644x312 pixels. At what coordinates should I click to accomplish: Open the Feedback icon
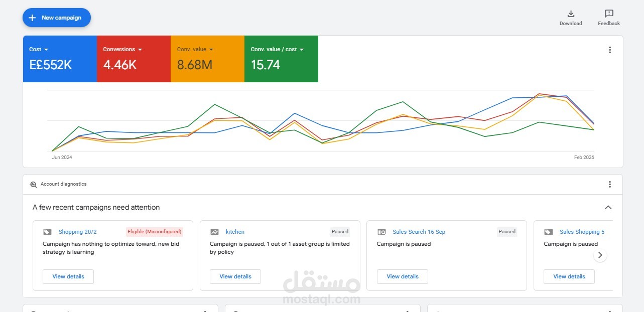click(x=609, y=14)
